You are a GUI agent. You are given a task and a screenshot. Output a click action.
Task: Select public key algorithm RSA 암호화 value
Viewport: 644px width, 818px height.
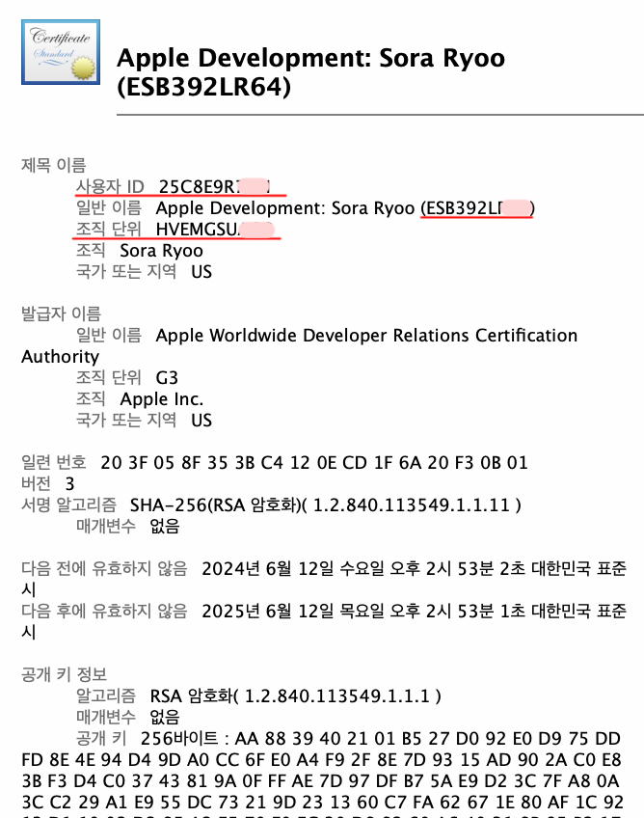click(x=296, y=695)
